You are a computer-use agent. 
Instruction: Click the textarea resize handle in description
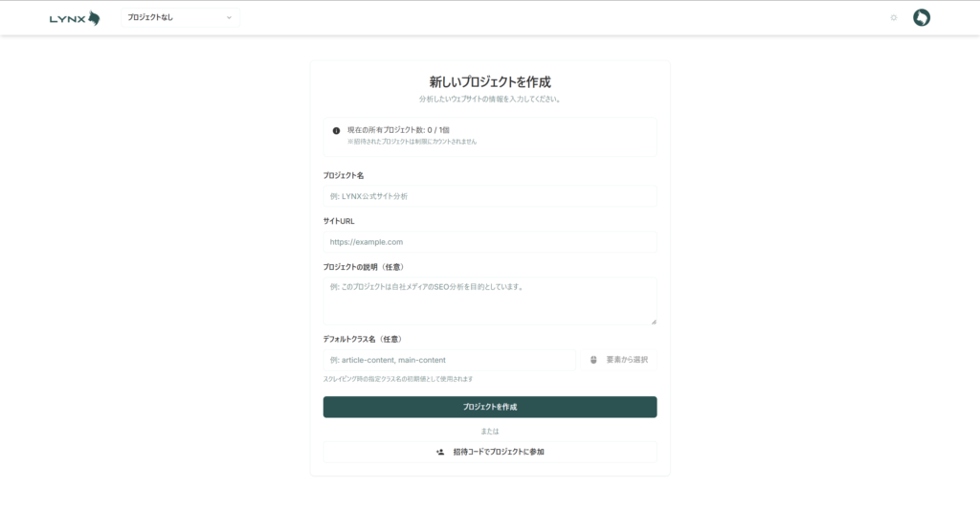654,322
